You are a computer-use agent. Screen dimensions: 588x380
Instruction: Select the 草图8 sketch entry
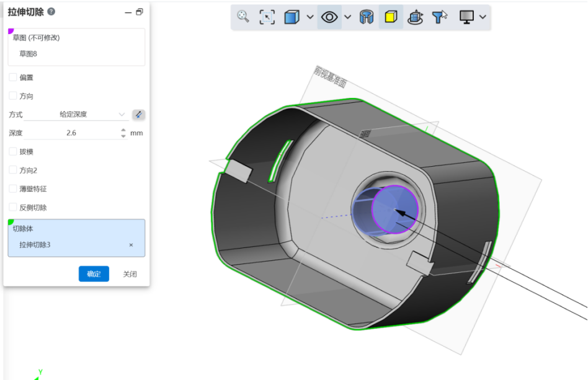[28, 54]
